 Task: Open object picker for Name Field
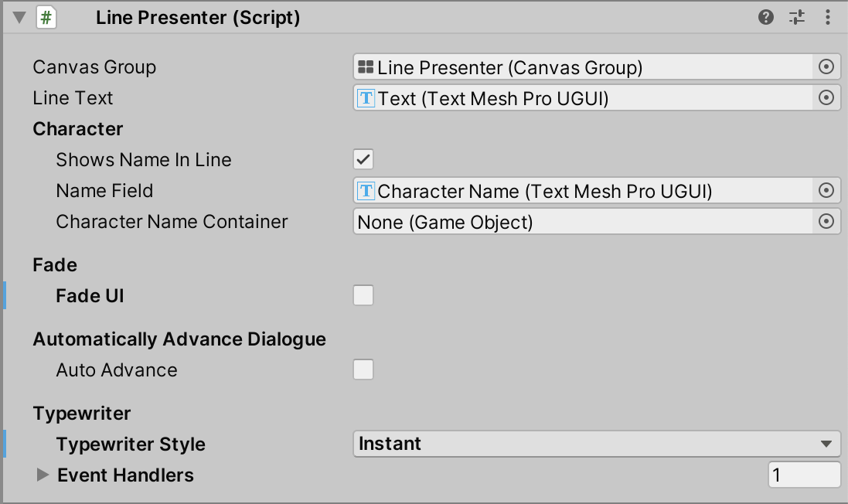pyautogui.click(x=826, y=191)
